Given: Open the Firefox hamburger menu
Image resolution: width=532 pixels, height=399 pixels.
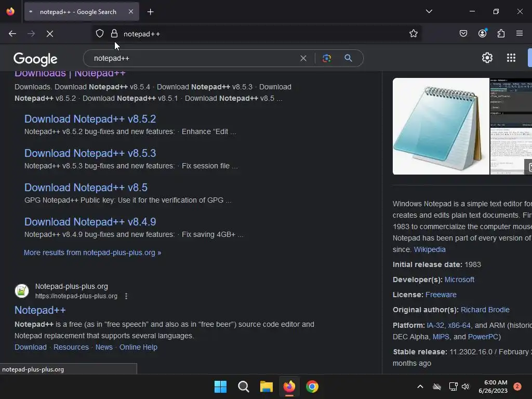Looking at the screenshot, I should (x=520, y=33).
